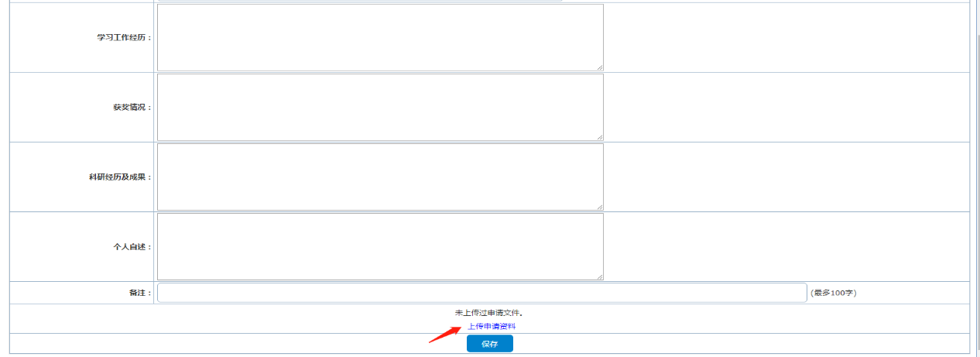Click the 个人自述 field label
The height and width of the screenshot is (357, 980).
coord(132,246)
